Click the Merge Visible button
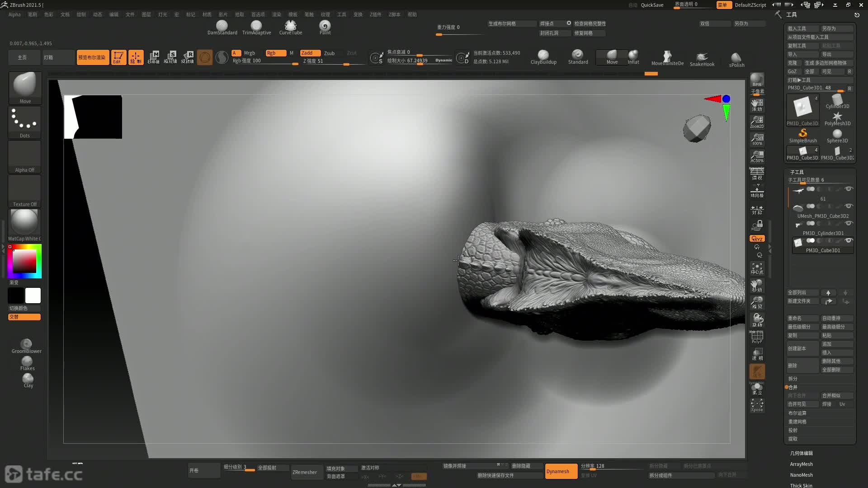Viewport: 868px width, 488px height. point(802,404)
